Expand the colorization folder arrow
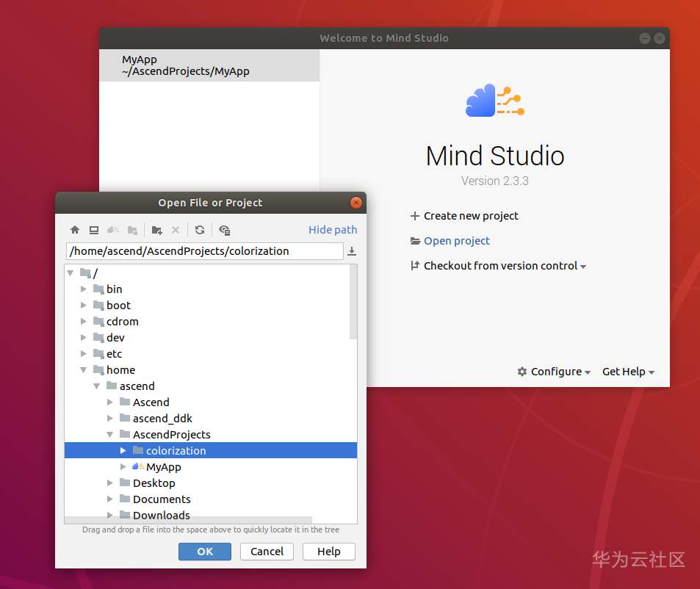Image resolution: width=700 pixels, height=589 pixels. pyautogui.click(x=123, y=451)
